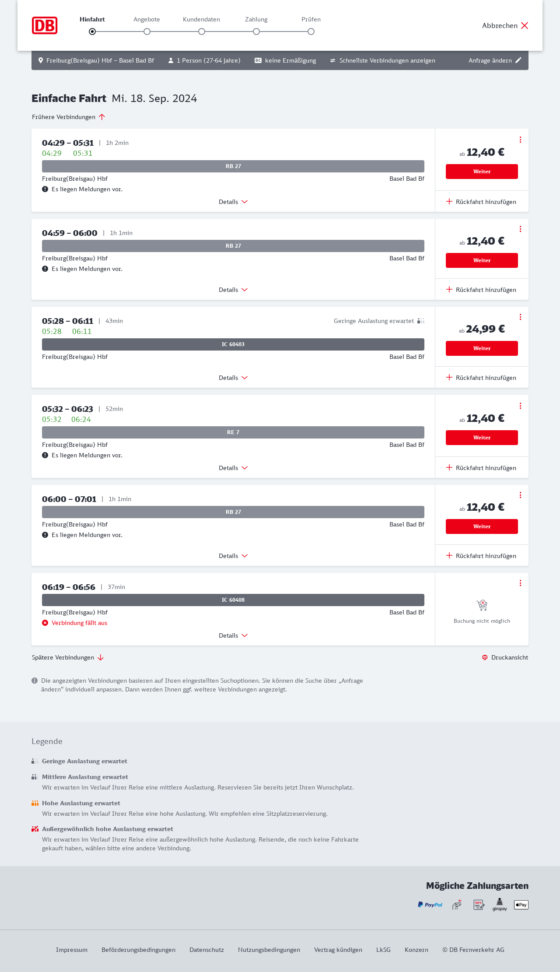
Task: Click the RB 27 bar of 06:00 connection
Action: [233, 512]
